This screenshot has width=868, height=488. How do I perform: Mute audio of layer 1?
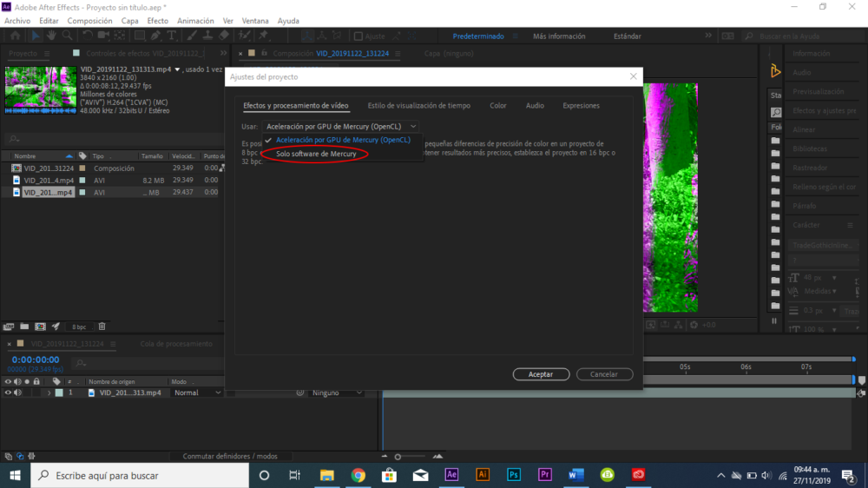[18, 393]
